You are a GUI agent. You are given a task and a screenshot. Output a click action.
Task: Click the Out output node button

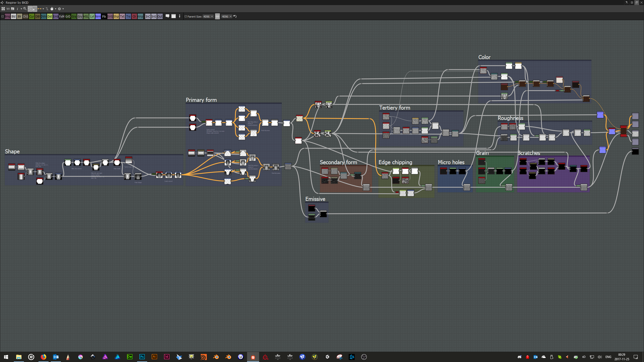[x=160, y=16]
